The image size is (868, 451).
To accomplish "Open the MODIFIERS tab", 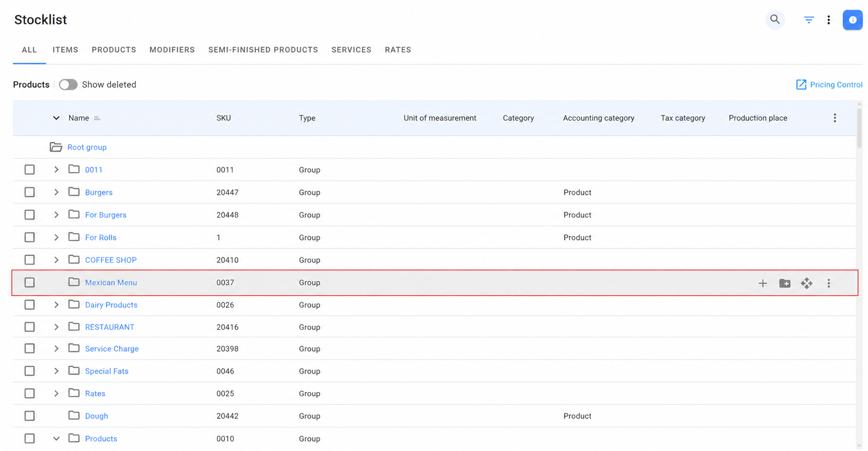I will tap(172, 50).
